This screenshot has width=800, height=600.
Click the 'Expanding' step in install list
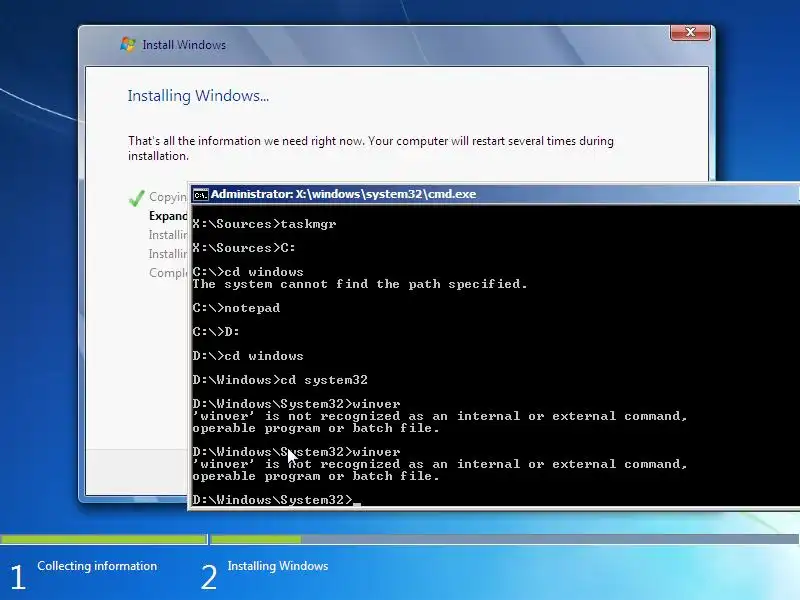[x=168, y=216]
